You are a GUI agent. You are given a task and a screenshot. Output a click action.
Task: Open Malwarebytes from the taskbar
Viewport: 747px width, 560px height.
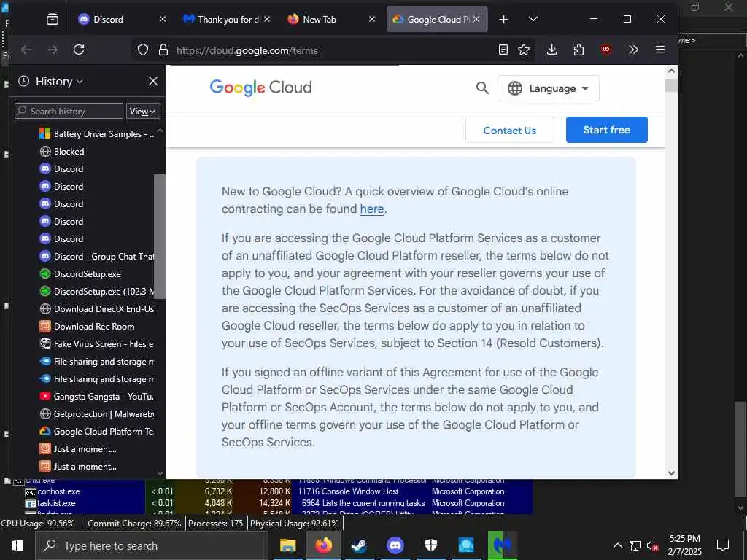click(x=502, y=545)
